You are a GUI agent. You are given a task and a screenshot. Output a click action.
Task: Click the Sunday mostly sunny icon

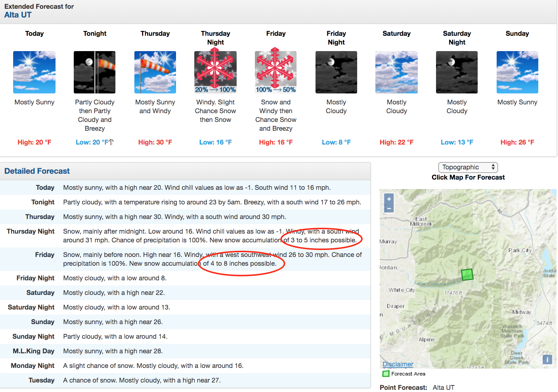pos(517,72)
